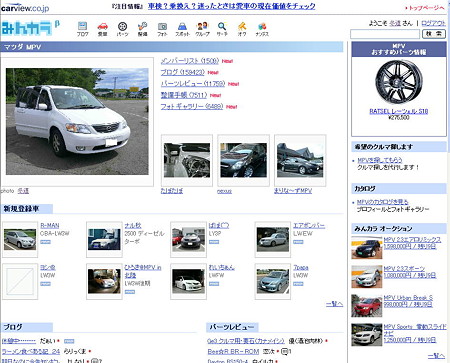Click the small blue badge under OBA-LW3W
This screenshot has width=450, height=363.
tap(46, 242)
